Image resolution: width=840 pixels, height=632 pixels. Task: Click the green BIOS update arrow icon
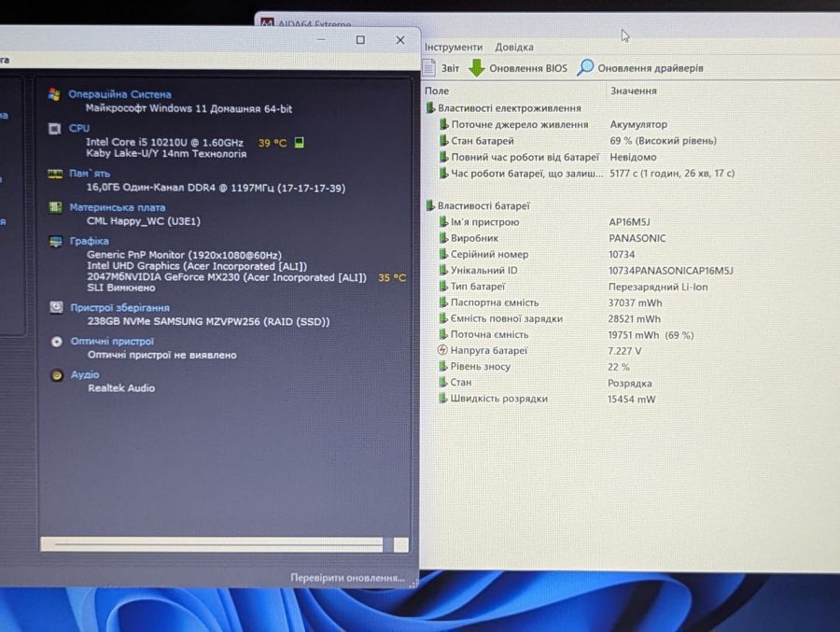point(476,67)
